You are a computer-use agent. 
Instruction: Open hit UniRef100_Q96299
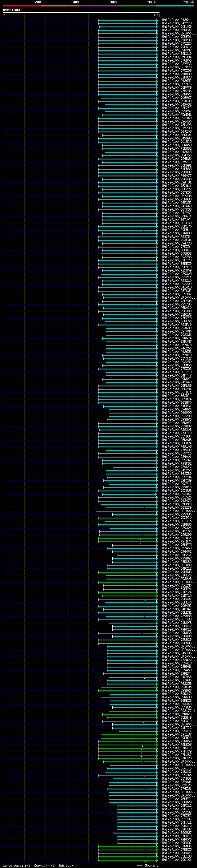pos(177,535)
